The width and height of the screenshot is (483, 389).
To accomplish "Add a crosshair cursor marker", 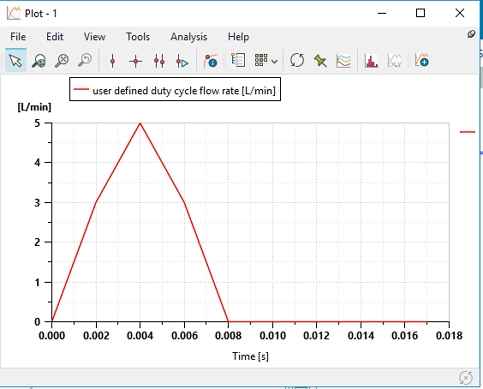I will 136,61.
